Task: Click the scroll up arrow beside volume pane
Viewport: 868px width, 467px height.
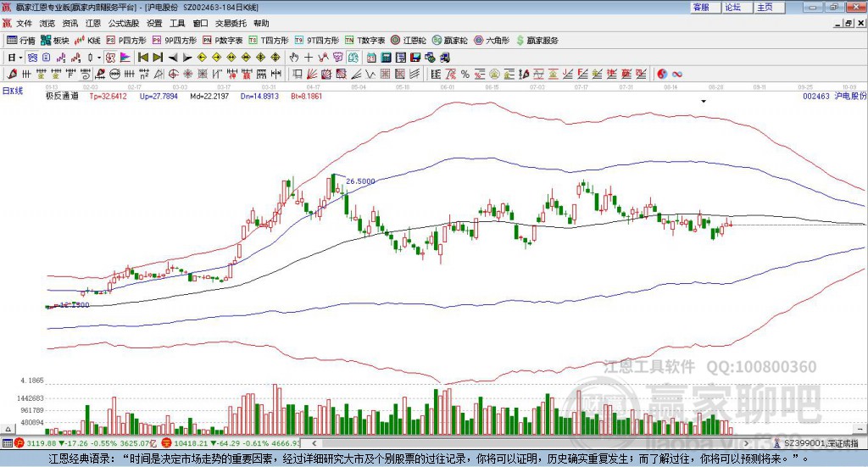Action: tap(8, 429)
